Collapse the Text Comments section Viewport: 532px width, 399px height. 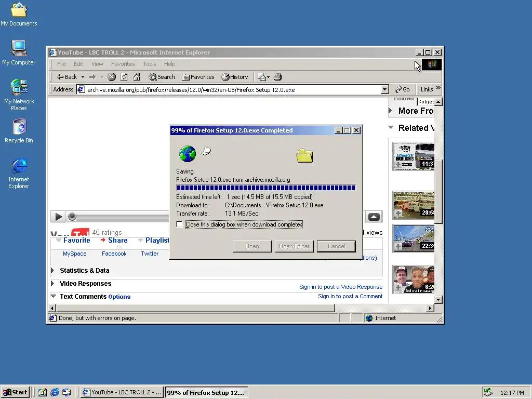(54, 296)
